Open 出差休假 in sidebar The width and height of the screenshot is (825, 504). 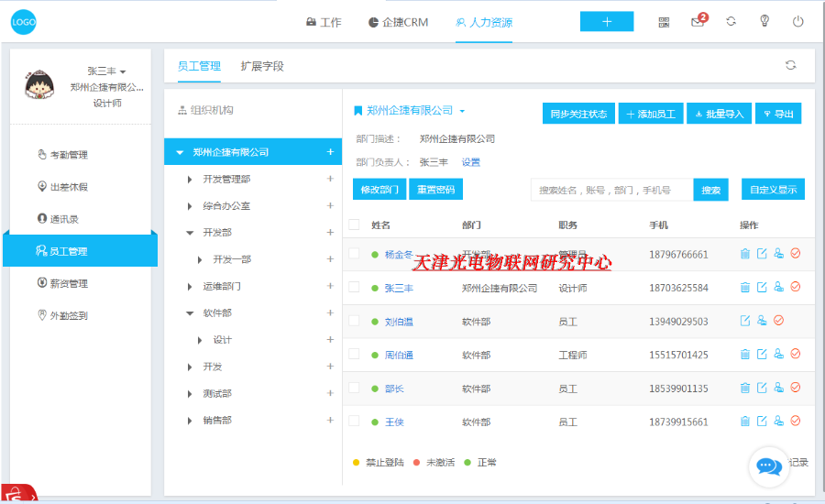click(x=62, y=187)
